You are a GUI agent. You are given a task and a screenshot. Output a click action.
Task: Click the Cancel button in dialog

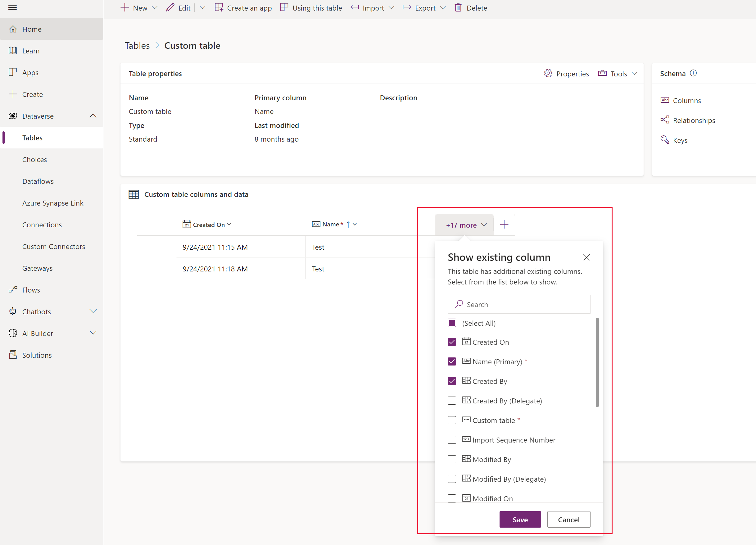point(568,519)
